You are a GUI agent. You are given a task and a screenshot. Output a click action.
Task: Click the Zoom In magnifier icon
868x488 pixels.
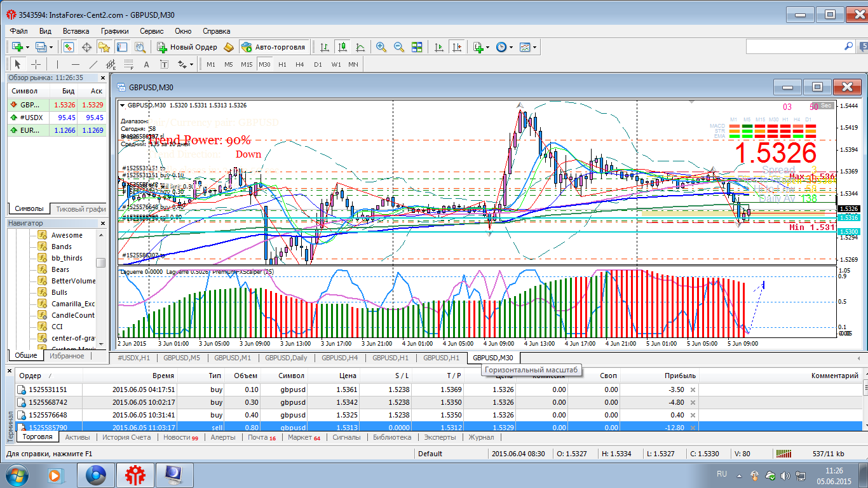(x=381, y=47)
